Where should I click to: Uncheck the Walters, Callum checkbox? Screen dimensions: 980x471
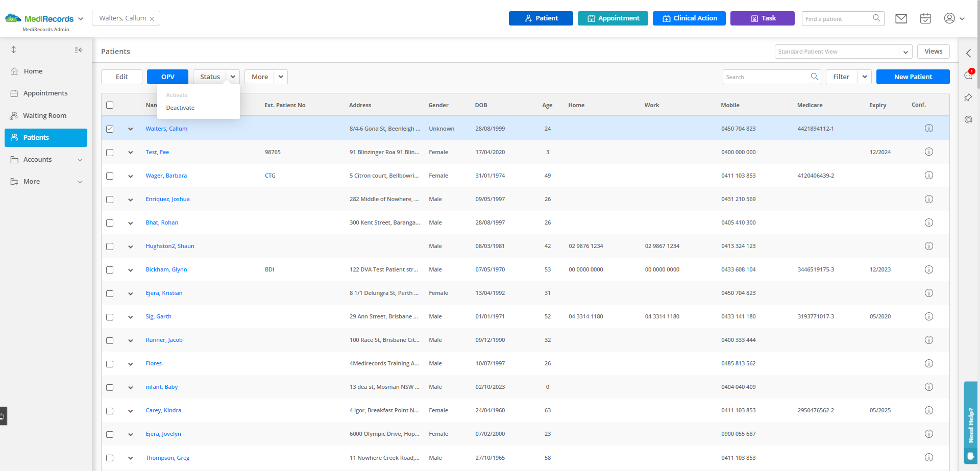pyautogui.click(x=110, y=129)
